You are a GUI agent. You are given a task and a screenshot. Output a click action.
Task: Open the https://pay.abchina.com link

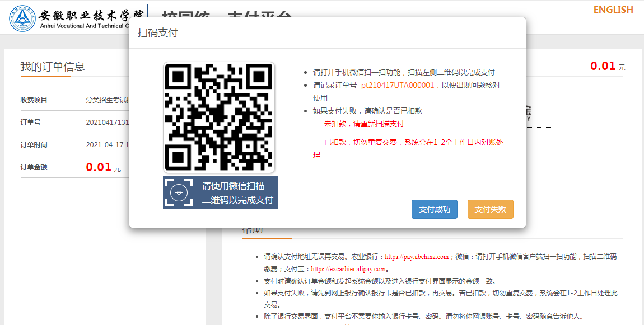coord(417,257)
